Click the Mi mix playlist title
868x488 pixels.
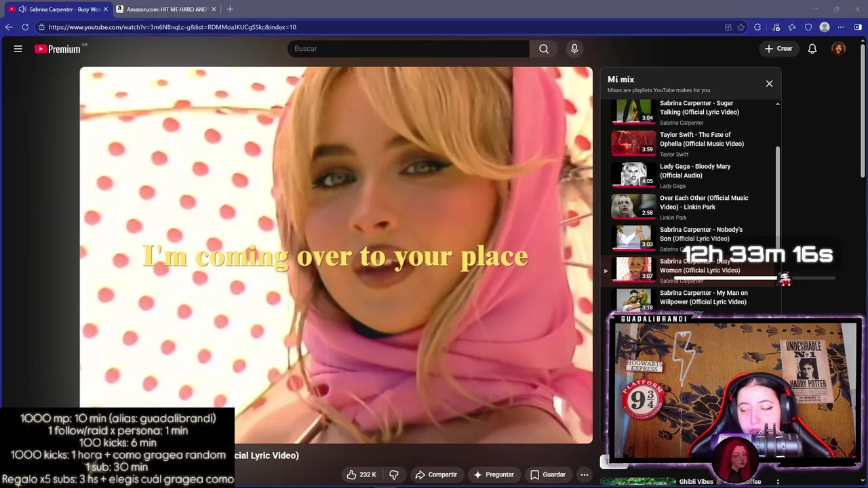(x=620, y=79)
